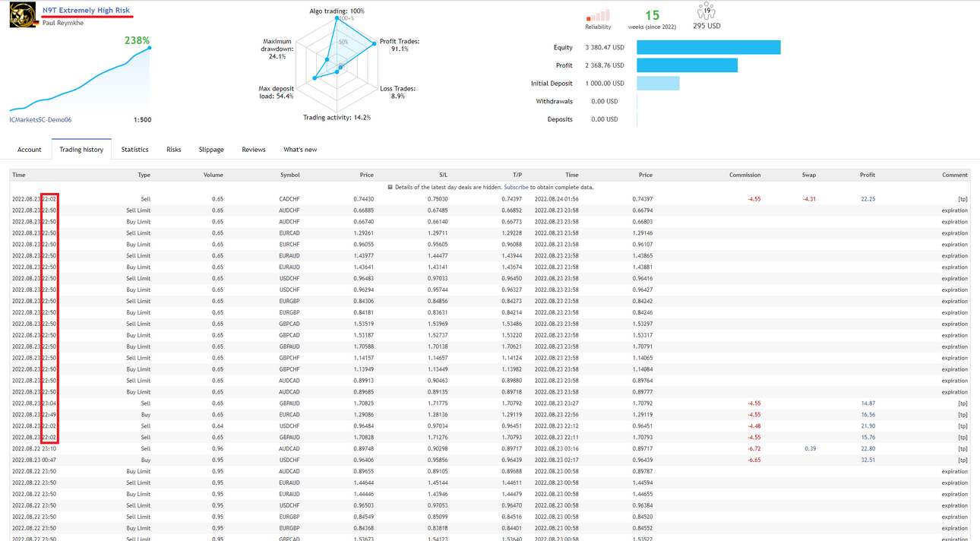Open the ICMarketsSC-Demo06 broker server link

click(40, 120)
